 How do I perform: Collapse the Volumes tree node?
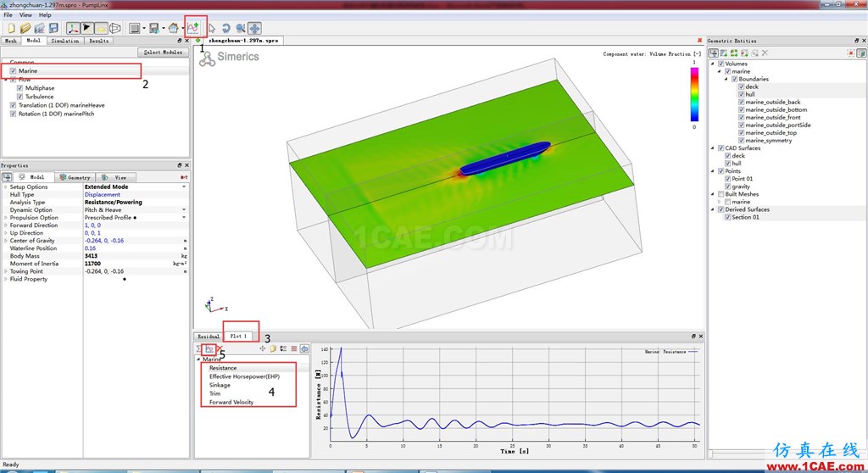click(713, 64)
